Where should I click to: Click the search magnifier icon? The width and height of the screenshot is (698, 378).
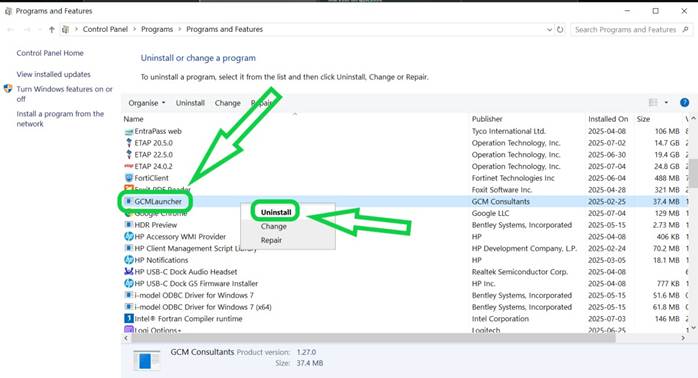686,29
